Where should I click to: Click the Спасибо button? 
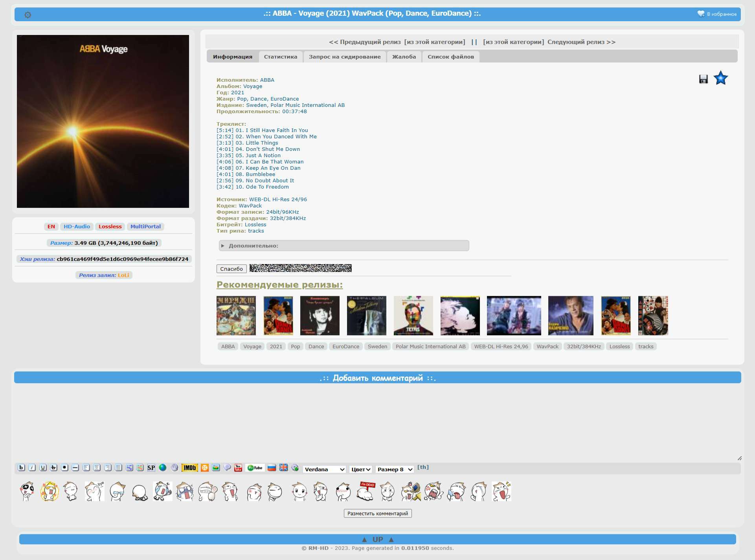tap(231, 269)
